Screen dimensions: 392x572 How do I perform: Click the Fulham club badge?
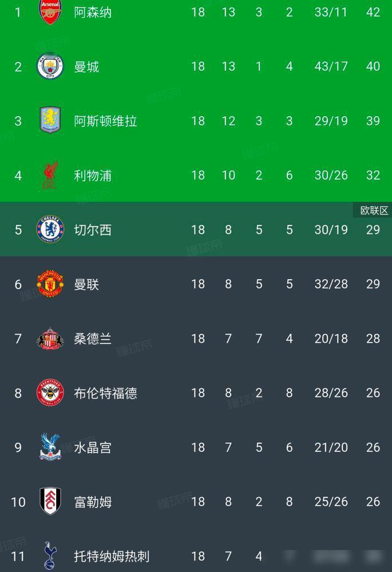point(50,502)
